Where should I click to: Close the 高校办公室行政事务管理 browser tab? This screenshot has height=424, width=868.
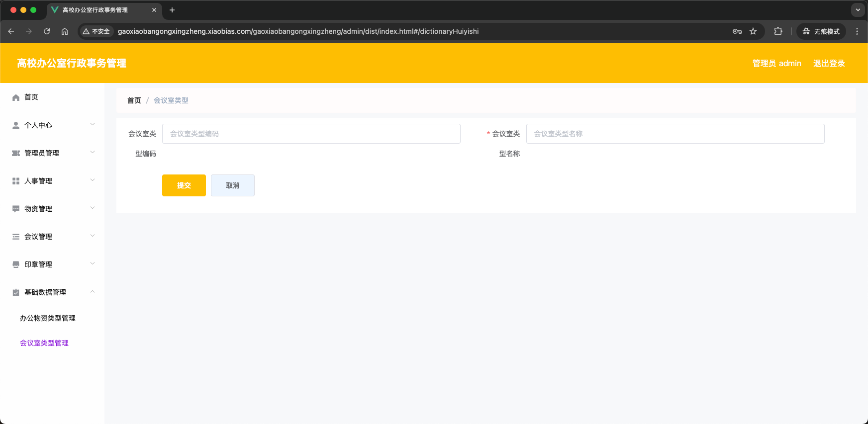154,10
